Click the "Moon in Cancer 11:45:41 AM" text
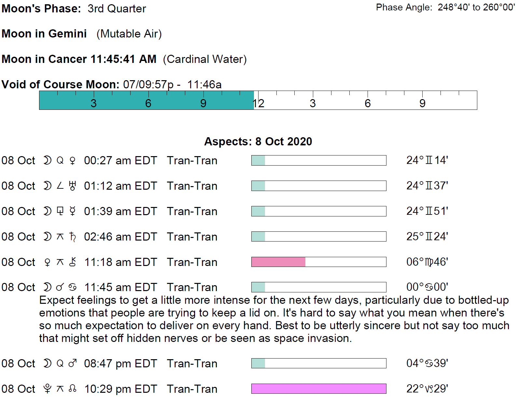This screenshot has height=397, width=532. coord(79,59)
